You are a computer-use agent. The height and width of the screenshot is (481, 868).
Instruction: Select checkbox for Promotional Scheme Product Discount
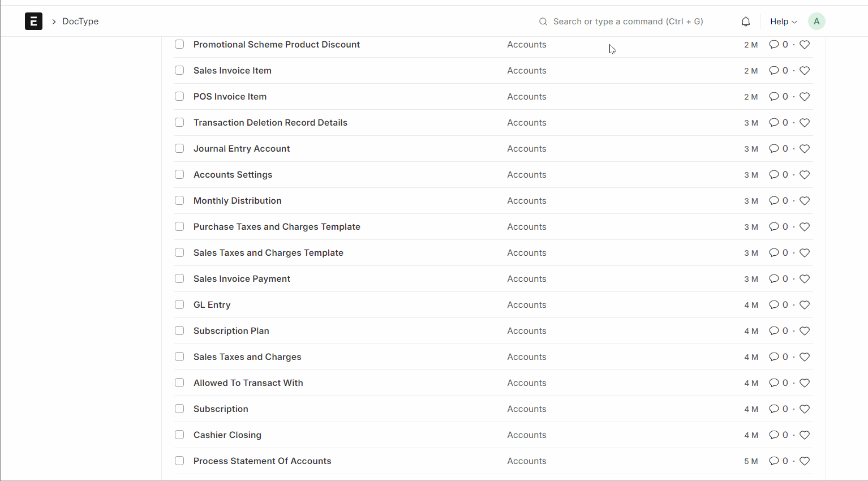coord(179,44)
